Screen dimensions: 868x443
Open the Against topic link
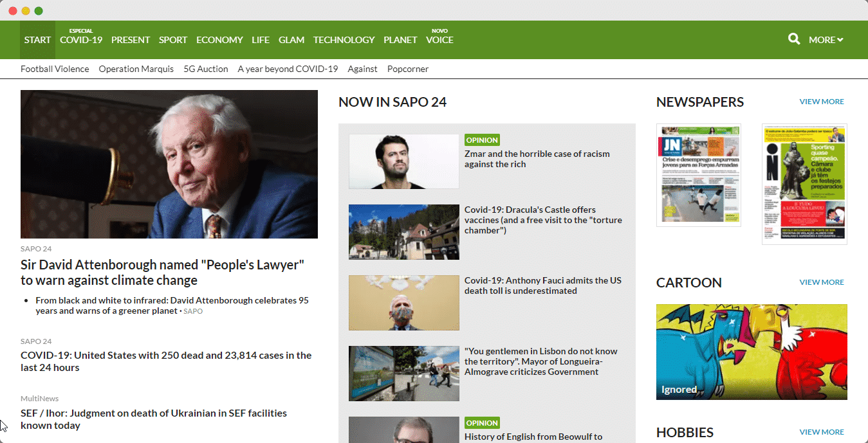click(x=362, y=69)
